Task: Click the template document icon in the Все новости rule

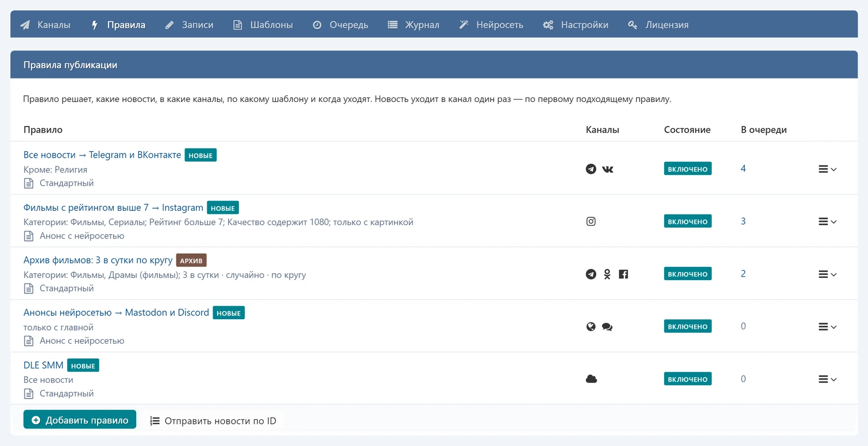Action: pos(29,183)
